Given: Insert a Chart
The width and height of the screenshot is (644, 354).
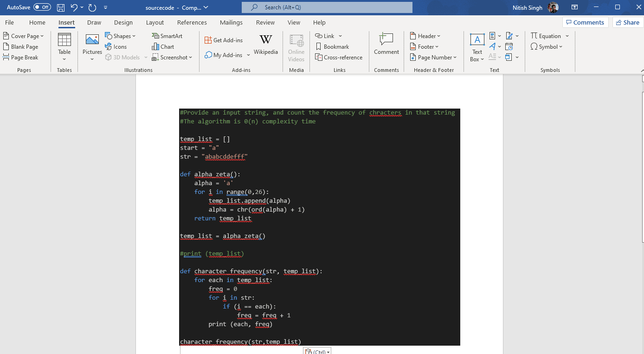Looking at the screenshot, I should coord(163,46).
